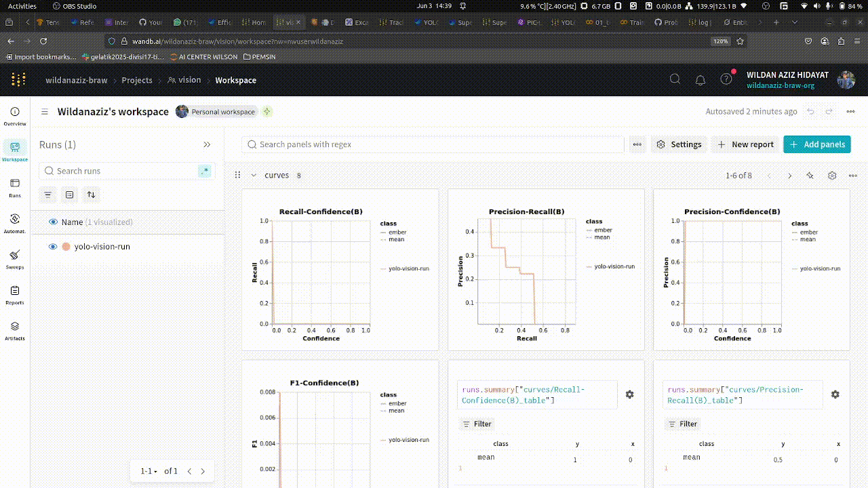Toggle the Name visualization eye icon
Viewport: 868px width, 488px height.
click(52, 222)
